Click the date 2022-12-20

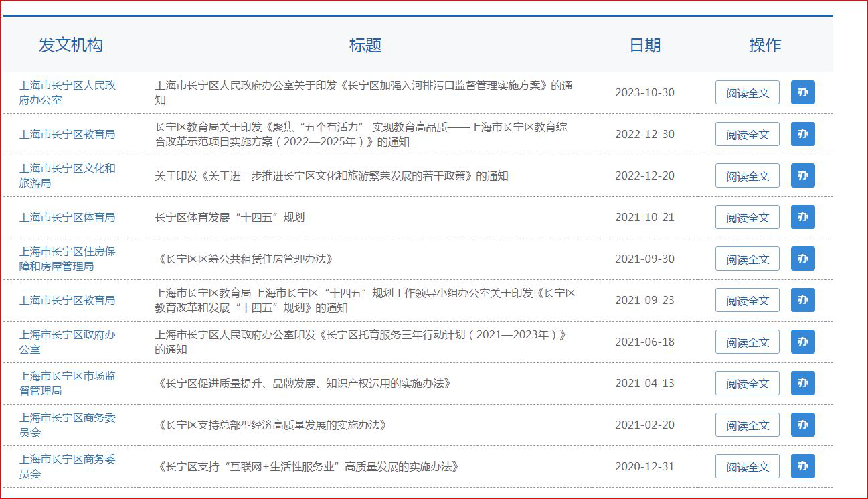pyautogui.click(x=645, y=176)
